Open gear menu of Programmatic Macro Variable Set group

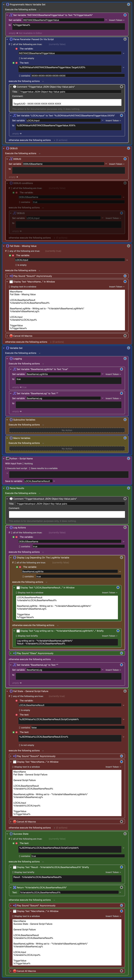tap(128, 5)
